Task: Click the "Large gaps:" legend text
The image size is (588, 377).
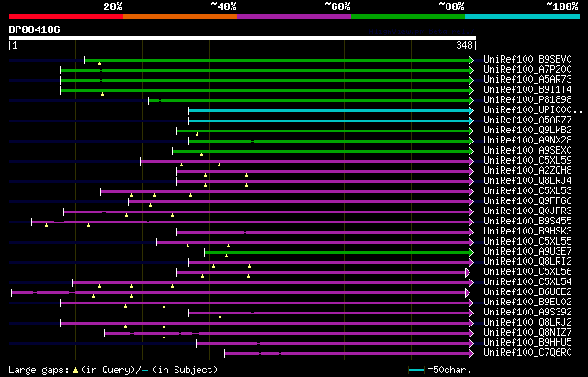Action: (39, 371)
